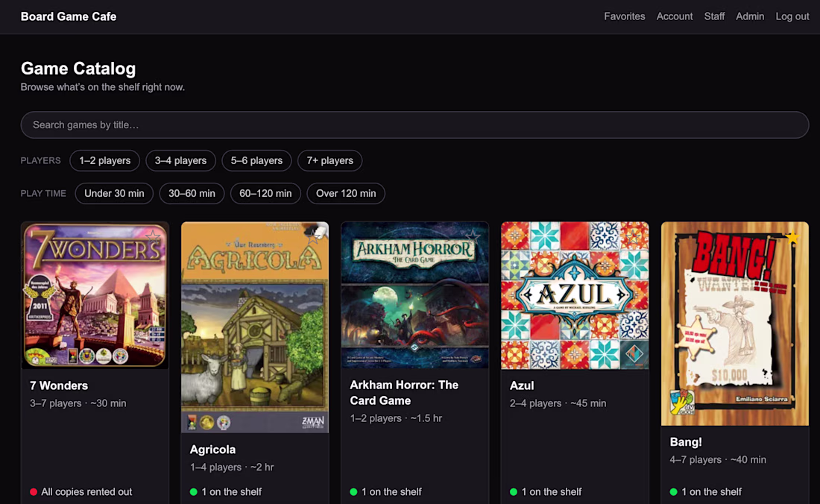The image size is (820, 504).
Task: Click the PLAYERS filter label
Action: click(x=41, y=160)
